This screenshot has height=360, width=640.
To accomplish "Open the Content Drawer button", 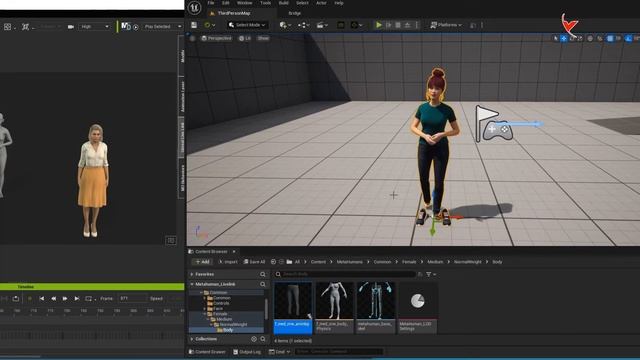I will 207,352.
